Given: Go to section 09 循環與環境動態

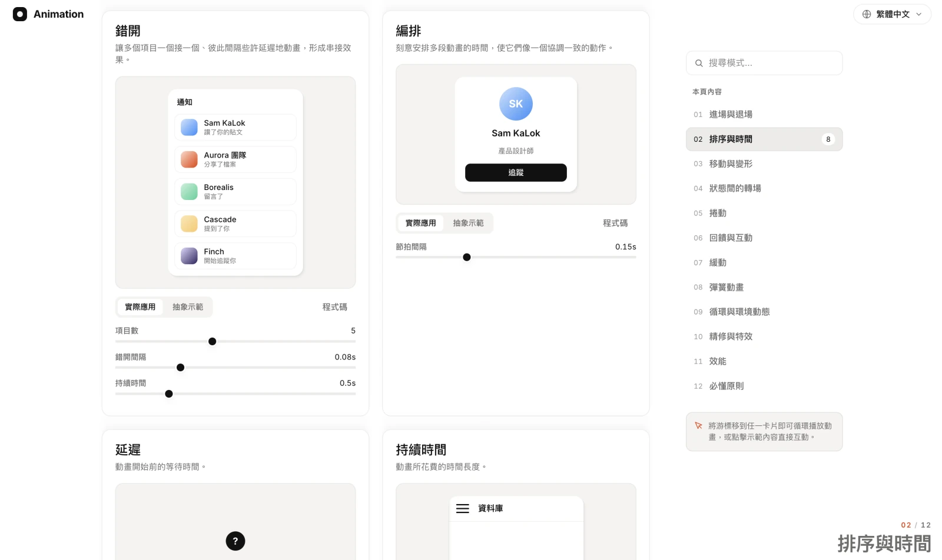Looking at the screenshot, I should (x=764, y=312).
